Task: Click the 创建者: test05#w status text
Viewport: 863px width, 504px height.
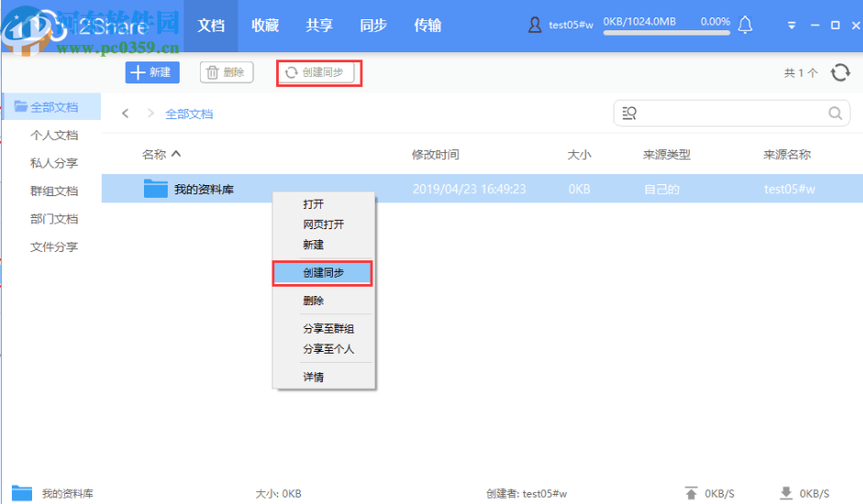Action: click(x=526, y=494)
